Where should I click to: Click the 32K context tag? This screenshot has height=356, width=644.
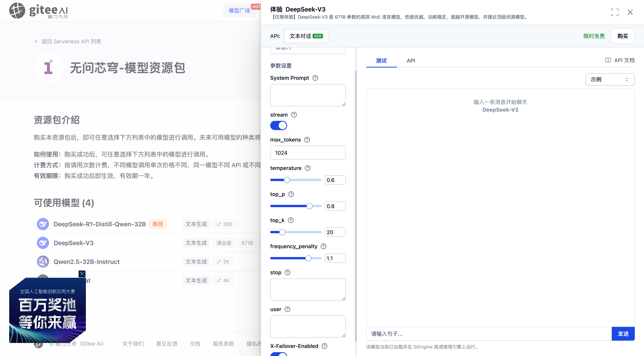pos(224,224)
